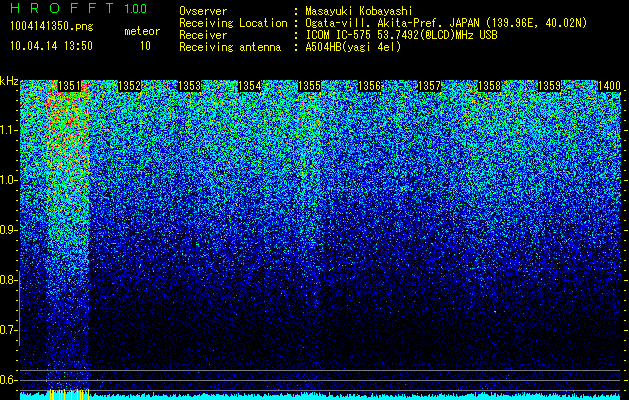Click the 1352 time marker
629x400 pixels.
(x=130, y=86)
